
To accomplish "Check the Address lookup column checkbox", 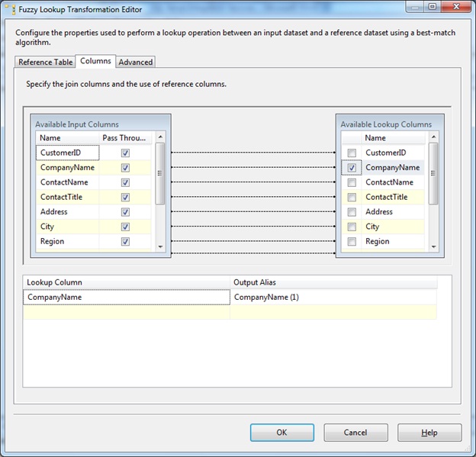I will tap(352, 211).
